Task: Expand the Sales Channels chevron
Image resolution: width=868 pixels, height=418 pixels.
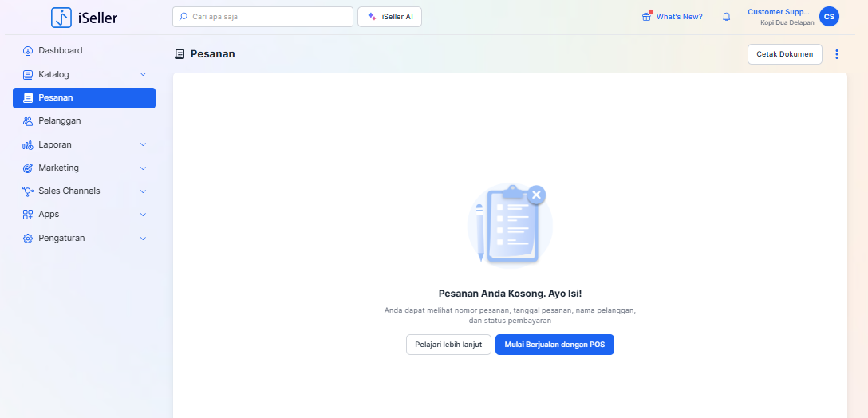Action: coord(144,191)
